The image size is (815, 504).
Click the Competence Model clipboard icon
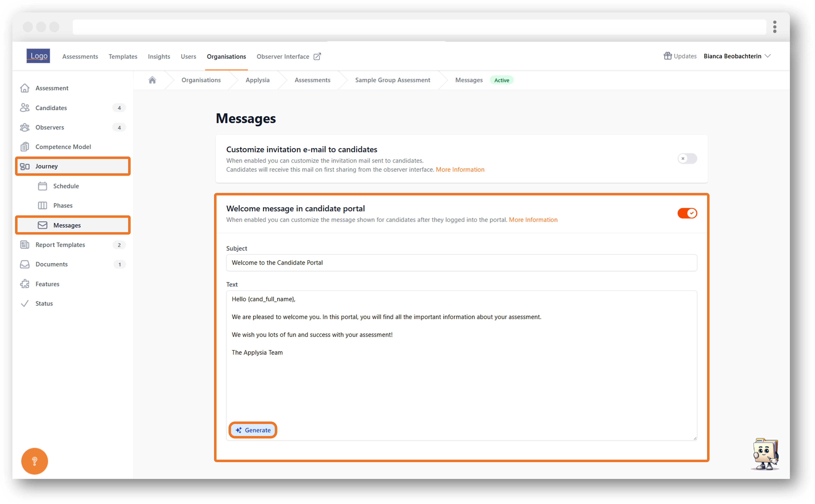(x=25, y=147)
